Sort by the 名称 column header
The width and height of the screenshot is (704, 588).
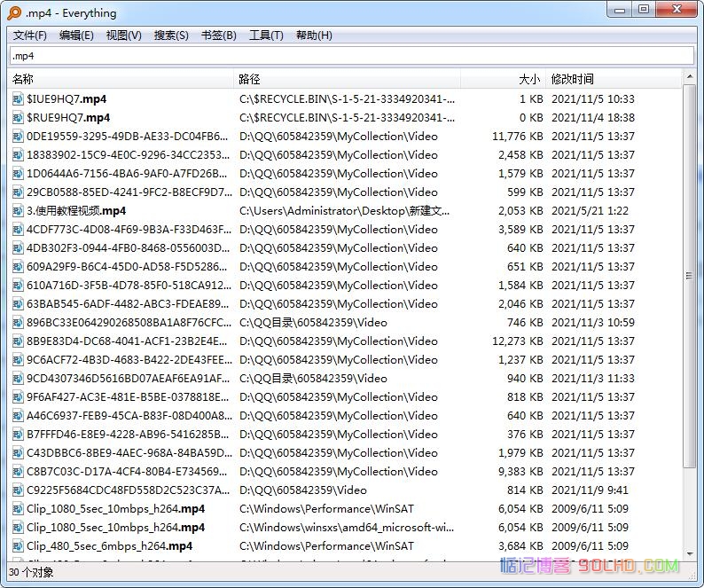[x=121, y=79]
